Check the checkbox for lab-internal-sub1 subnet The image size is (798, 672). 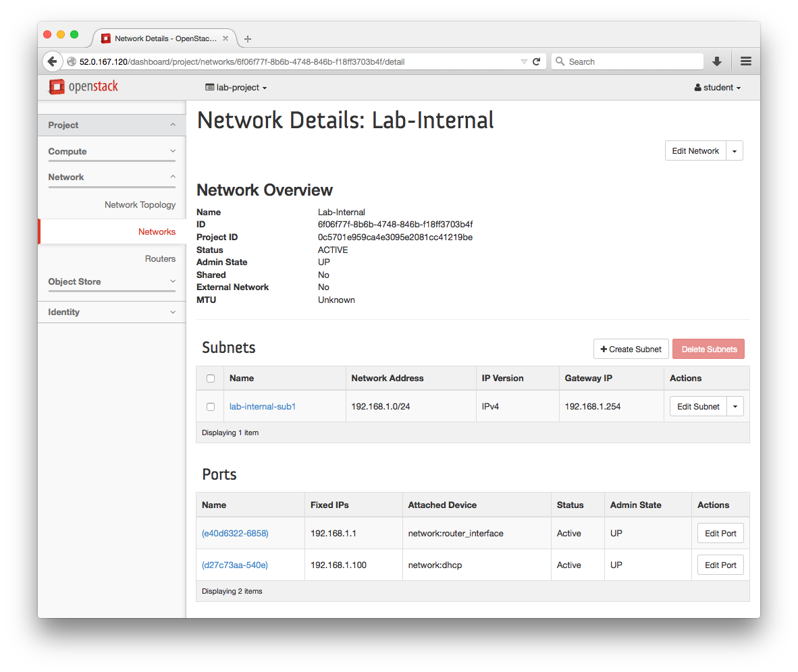point(210,406)
